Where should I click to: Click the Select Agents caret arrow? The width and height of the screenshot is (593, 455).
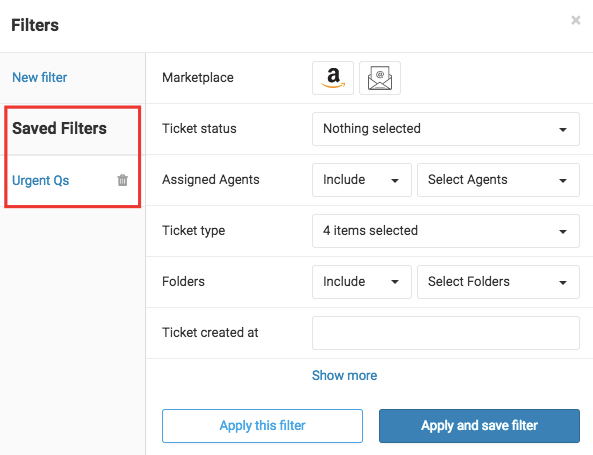click(563, 181)
